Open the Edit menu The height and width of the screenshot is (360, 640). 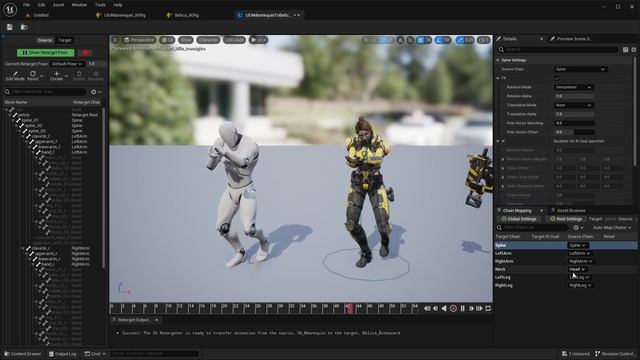pos(41,5)
